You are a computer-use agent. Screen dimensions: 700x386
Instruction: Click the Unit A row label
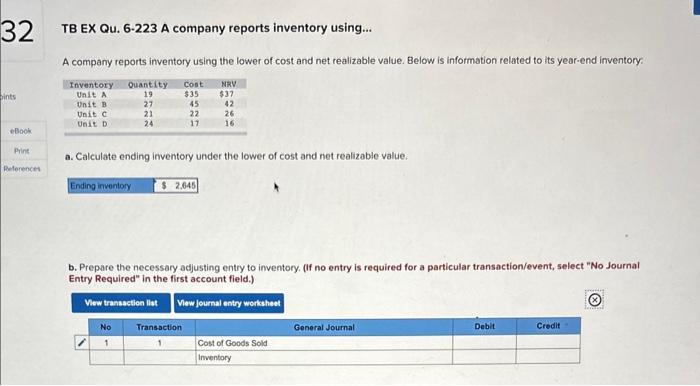point(92,95)
